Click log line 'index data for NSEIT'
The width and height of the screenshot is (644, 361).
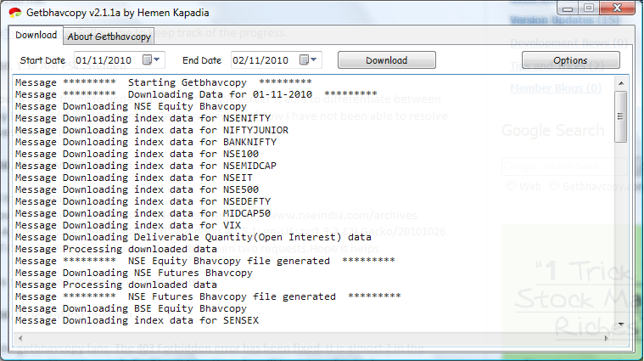coord(134,178)
